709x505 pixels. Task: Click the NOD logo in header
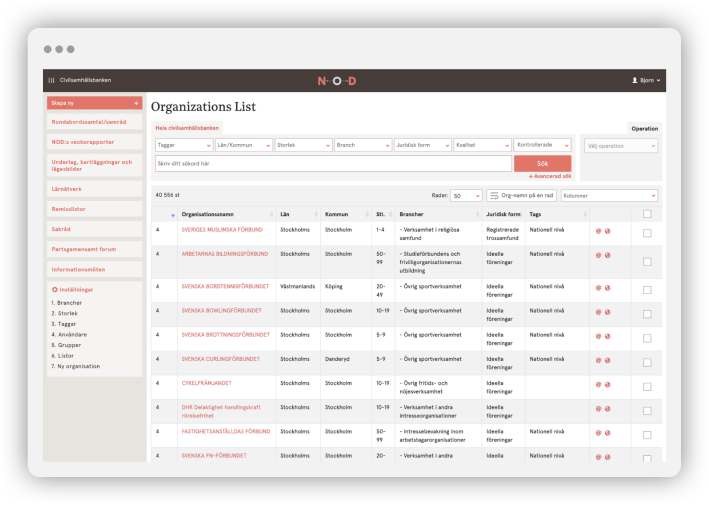[336, 80]
